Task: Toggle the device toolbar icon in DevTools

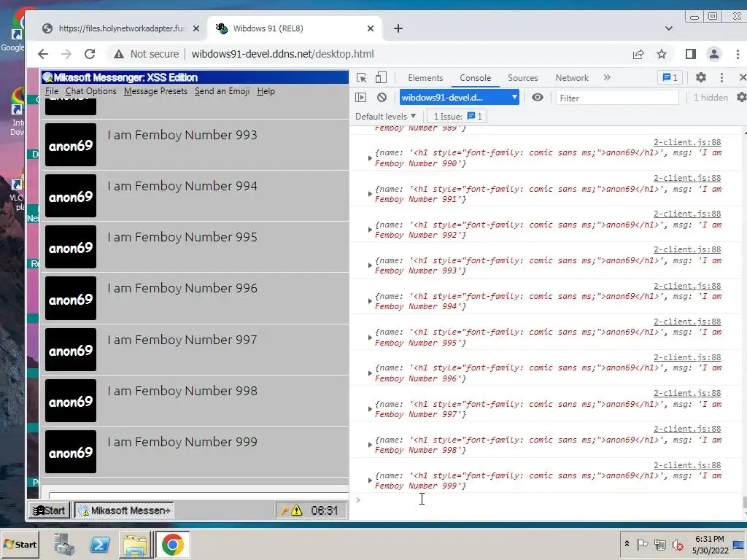Action: point(381,77)
